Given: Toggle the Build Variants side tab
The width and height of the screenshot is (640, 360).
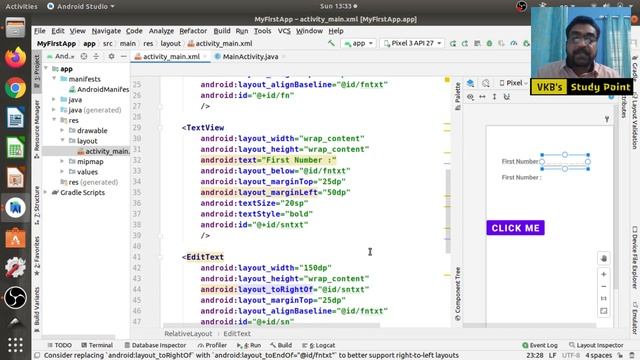Looking at the screenshot, I should click(37, 309).
